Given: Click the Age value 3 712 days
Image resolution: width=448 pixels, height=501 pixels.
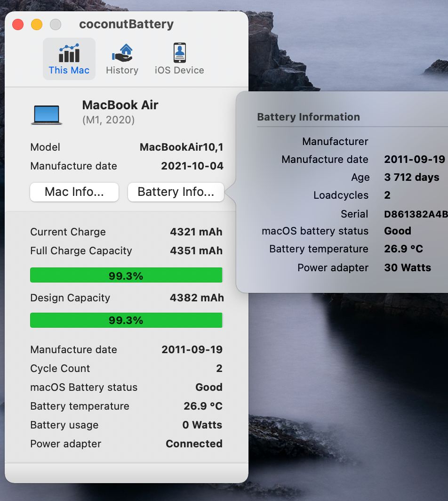Looking at the screenshot, I should point(412,178).
